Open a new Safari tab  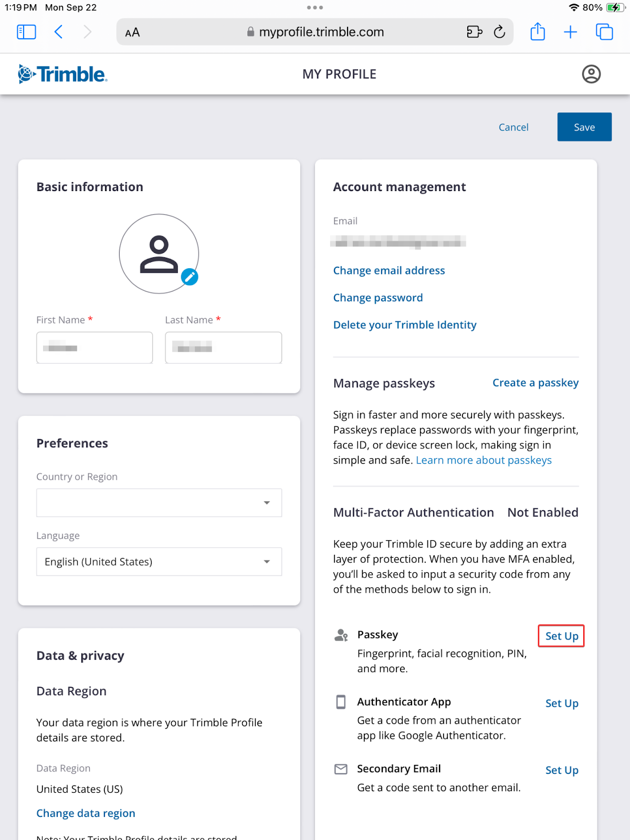(x=570, y=32)
